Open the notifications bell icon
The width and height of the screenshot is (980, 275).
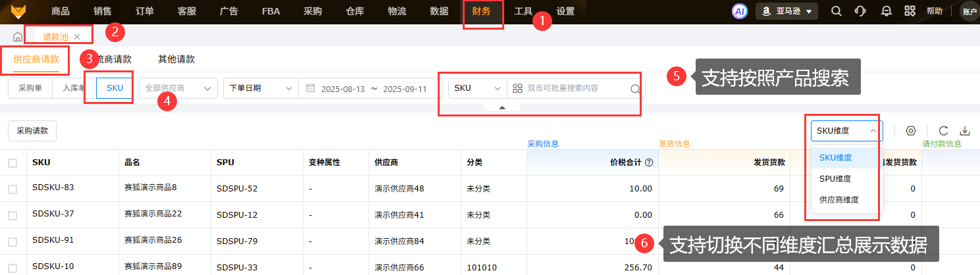click(x=886, y=11)
